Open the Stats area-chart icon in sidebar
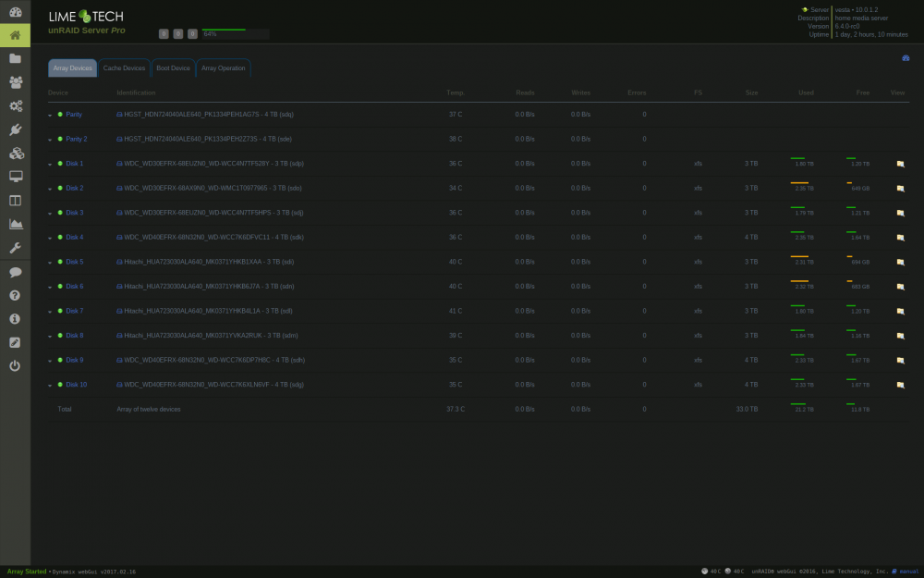Screen dimensions: 924x578 (16, 224)
